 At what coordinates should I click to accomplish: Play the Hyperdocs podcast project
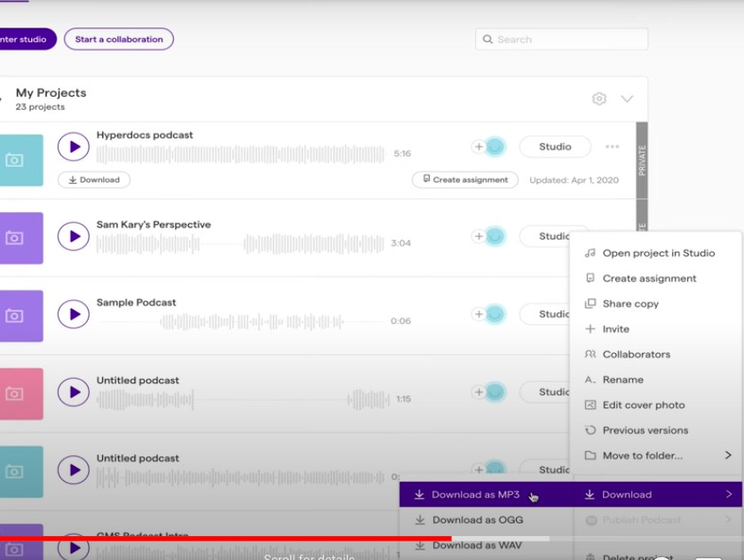pyautogui.click(x=74, y=147)
